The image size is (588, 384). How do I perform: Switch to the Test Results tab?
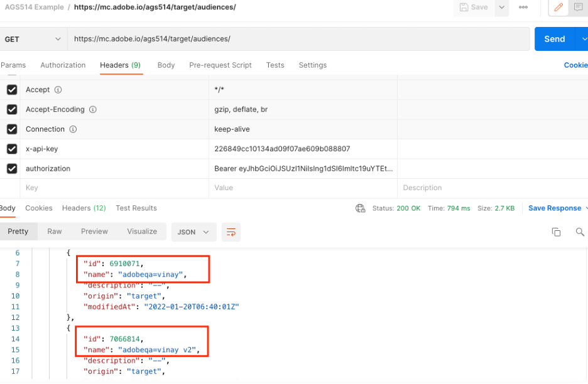pyautogui.click(x=136, y=208)
